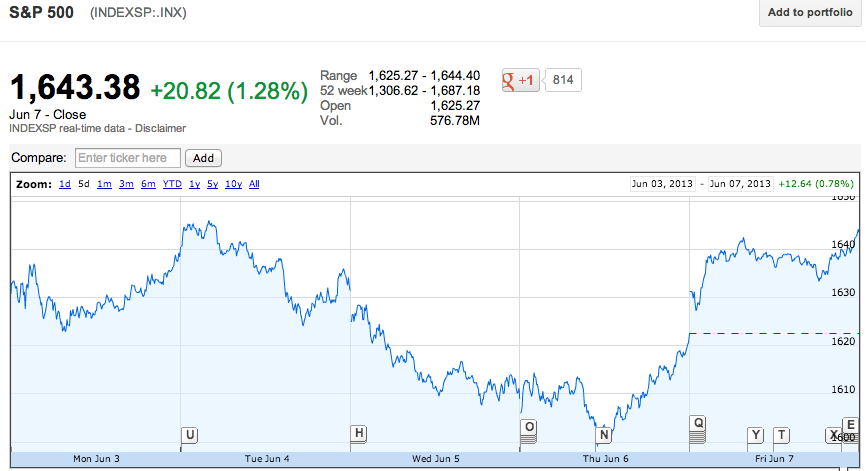This screenshot has height=471, width=866.
Task: Click the (INDEXSP:.INX) ticker symbol
Action: [x=138, y=13]
